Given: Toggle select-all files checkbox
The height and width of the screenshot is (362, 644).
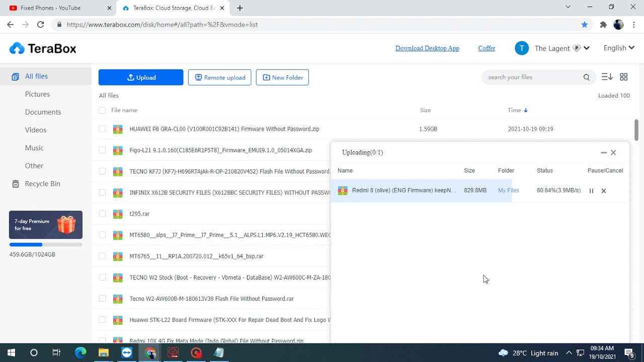Looking at the screenshot, I should point(103,110).
